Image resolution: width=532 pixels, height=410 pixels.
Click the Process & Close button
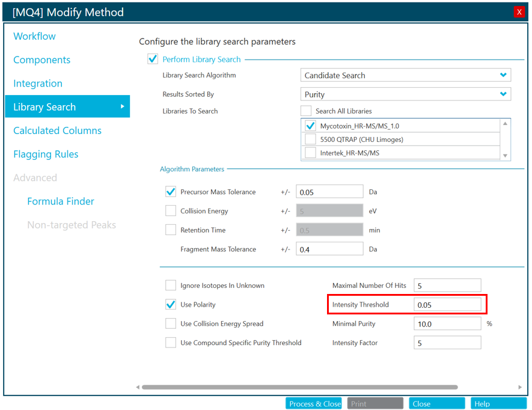(x=314, y=403)
